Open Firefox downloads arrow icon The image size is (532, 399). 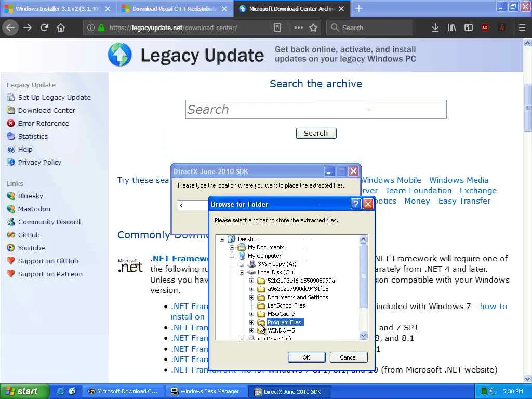435,28
